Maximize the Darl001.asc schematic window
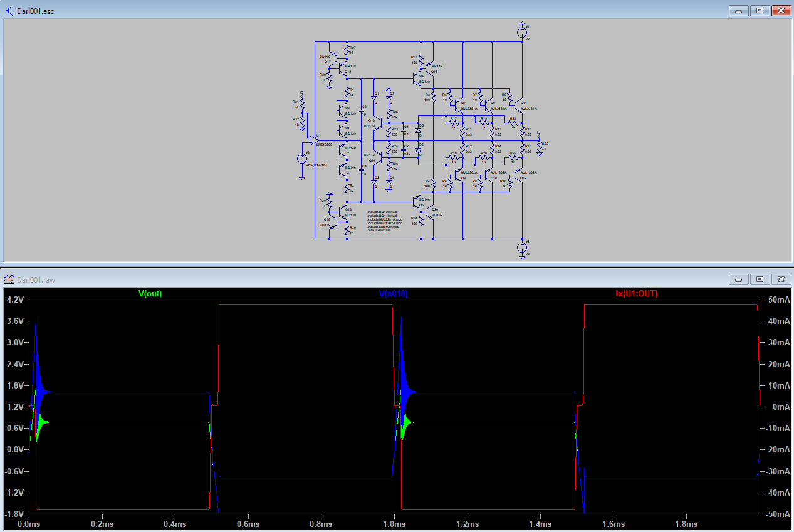This screenshot has width=794, height=532. click(x=760, y=10)
